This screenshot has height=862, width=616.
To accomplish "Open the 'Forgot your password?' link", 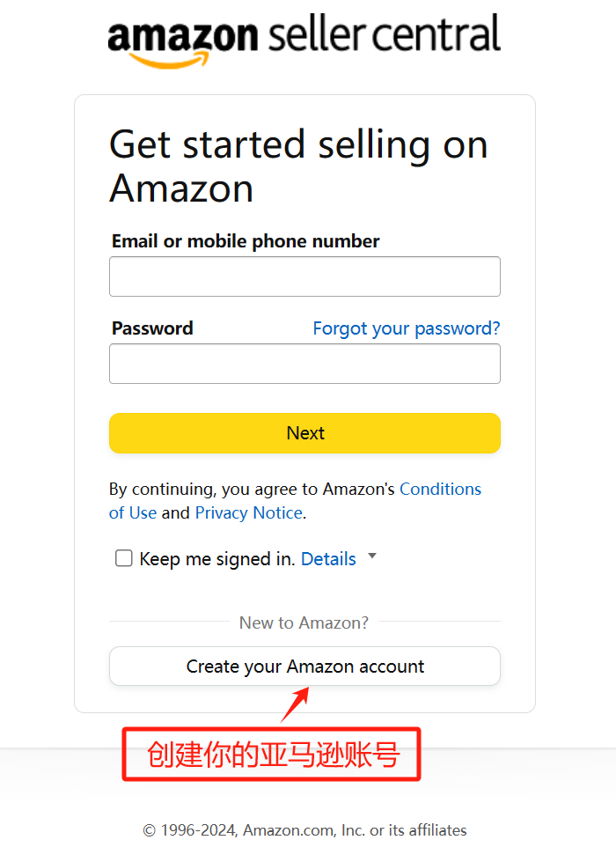I will [x=406, y=328].
